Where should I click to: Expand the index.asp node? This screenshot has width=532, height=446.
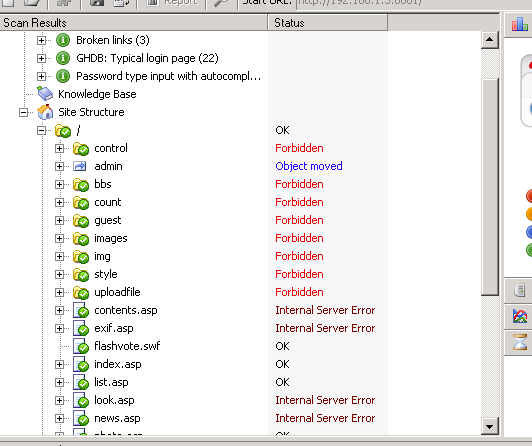pos(59,364)
